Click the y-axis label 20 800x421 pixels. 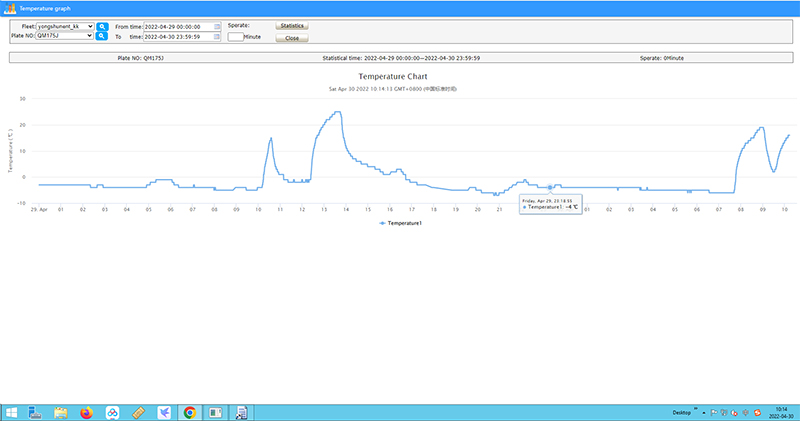(x=22, y=125)
